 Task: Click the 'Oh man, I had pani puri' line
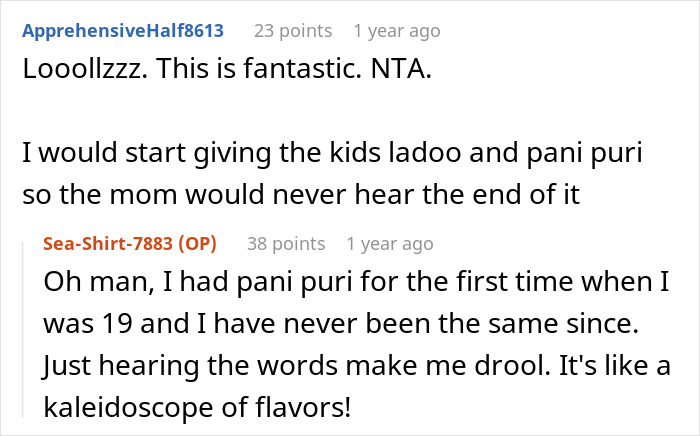click(x=356, y=282)
